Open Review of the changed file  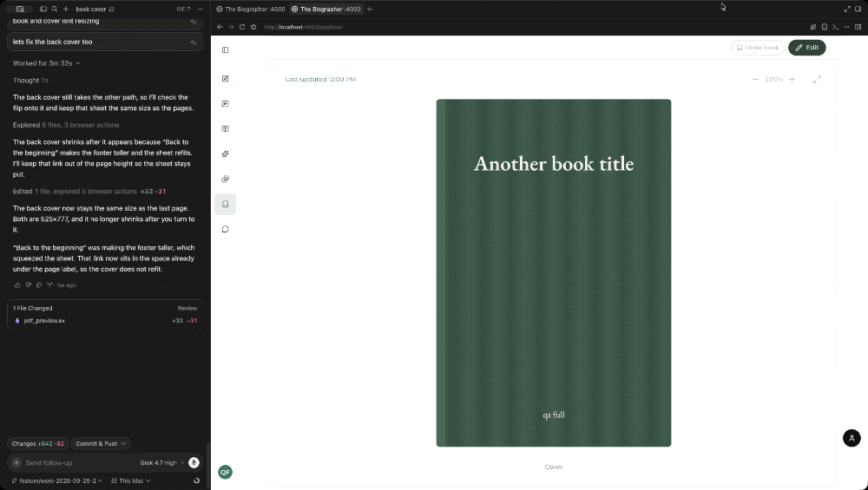187,308
